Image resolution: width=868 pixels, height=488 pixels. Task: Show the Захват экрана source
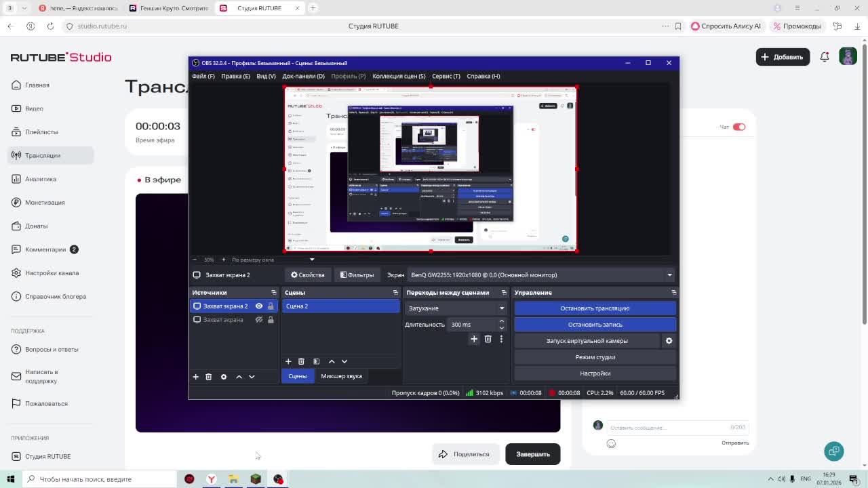258,320
